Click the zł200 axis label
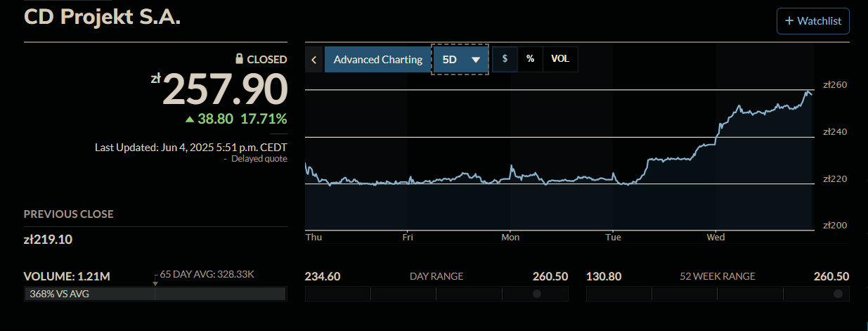This screenshot has height=331, width=868. click(835, 225)
